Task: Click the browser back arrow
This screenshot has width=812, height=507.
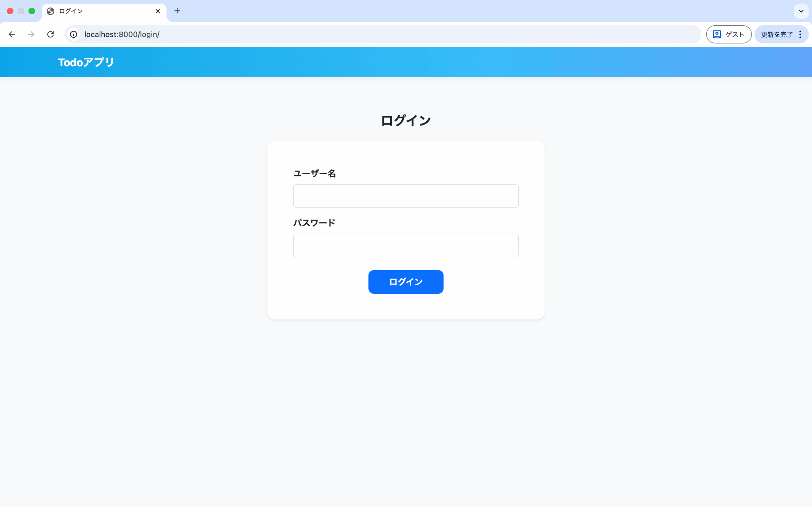Action: [12, 34]
